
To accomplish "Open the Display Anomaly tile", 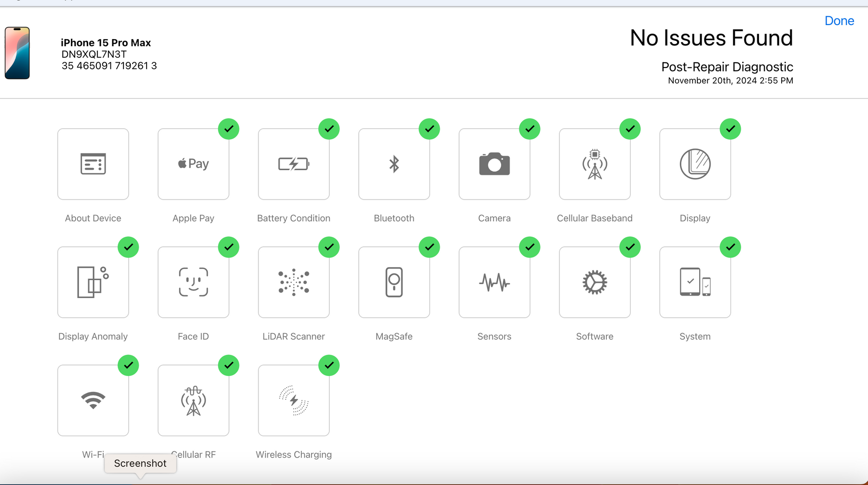I will pos(93,282).
